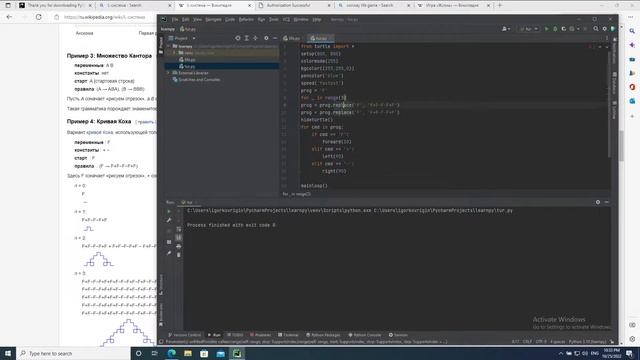This screenshot has width=640, height=360.
Task: Open Microsoft Store from taskbar
Action: coord(204,353)
